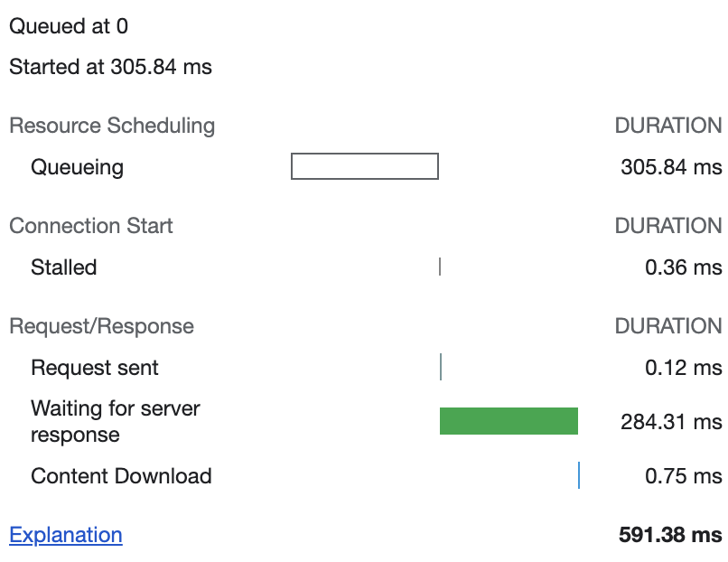Collapse the Connection Start section
This screenshot has height=562, width=728.
coord(90,226)
